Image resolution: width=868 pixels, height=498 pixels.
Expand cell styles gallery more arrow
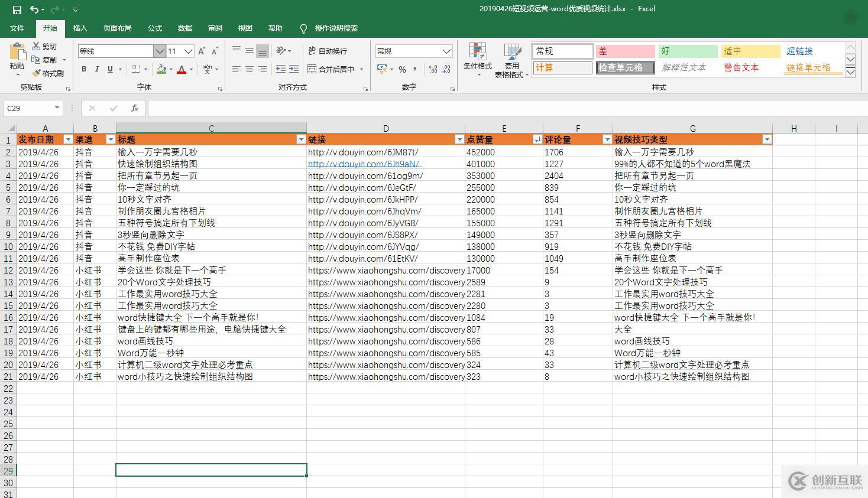(x=850, y=72)
